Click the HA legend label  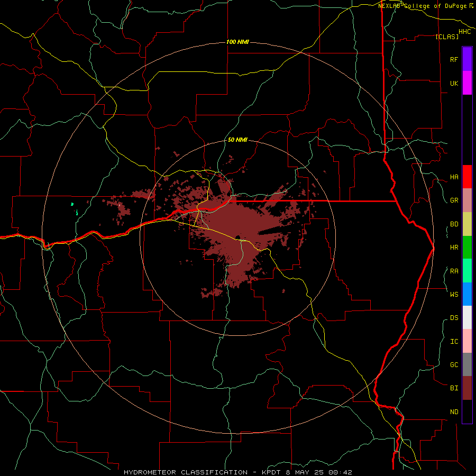coord(454,177)
